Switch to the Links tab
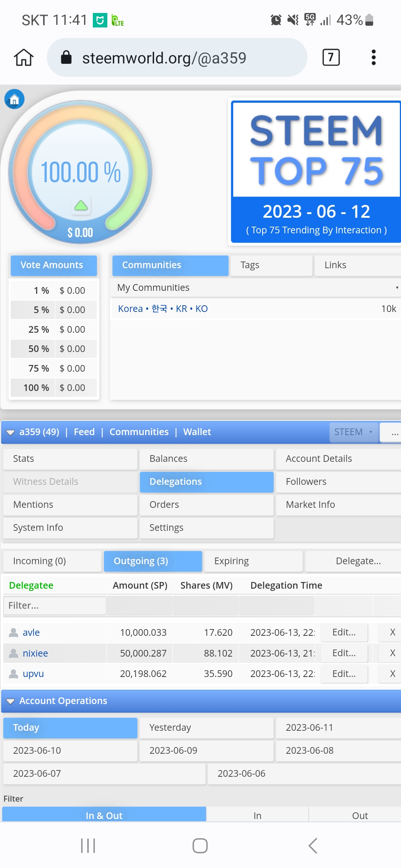Screen dimensions: 401x868 [x=358, y=265]
